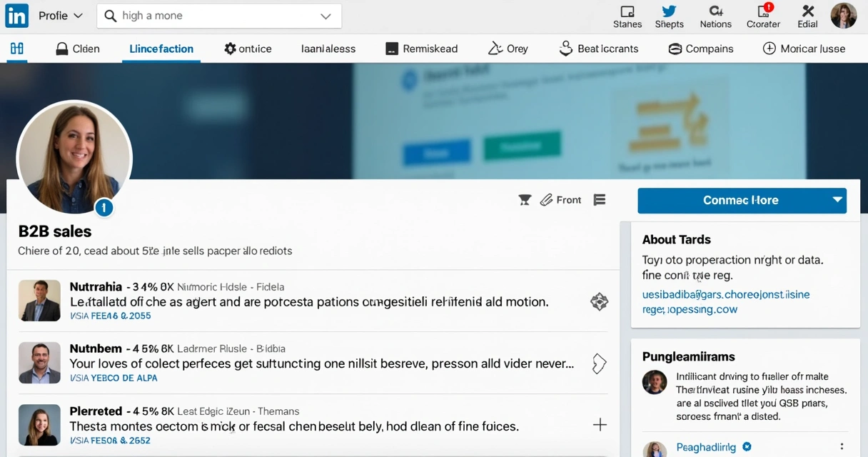This screenshot has height=457, width=868.
Task: Open the usibadibagars.choreojonst.iisine link
Action: (726, 294)
